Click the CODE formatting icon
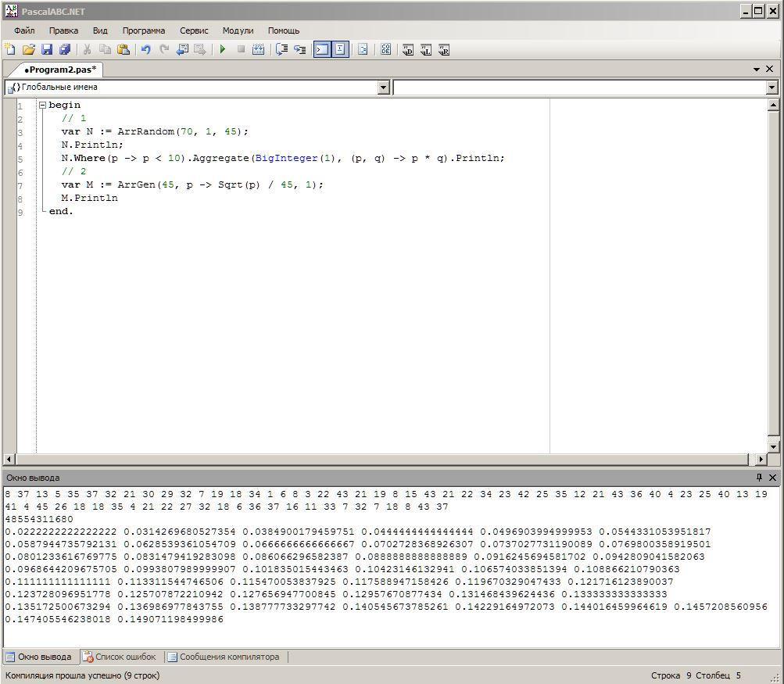The height and width of the screenshot is (684, 784). tap(386, 49)
